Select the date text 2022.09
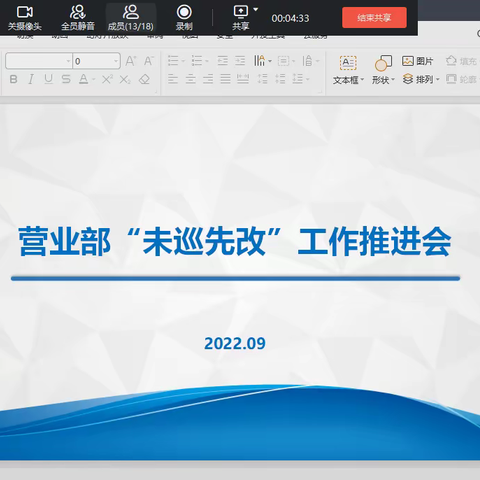This screenshot has width=480, height=480. point(235,344)
